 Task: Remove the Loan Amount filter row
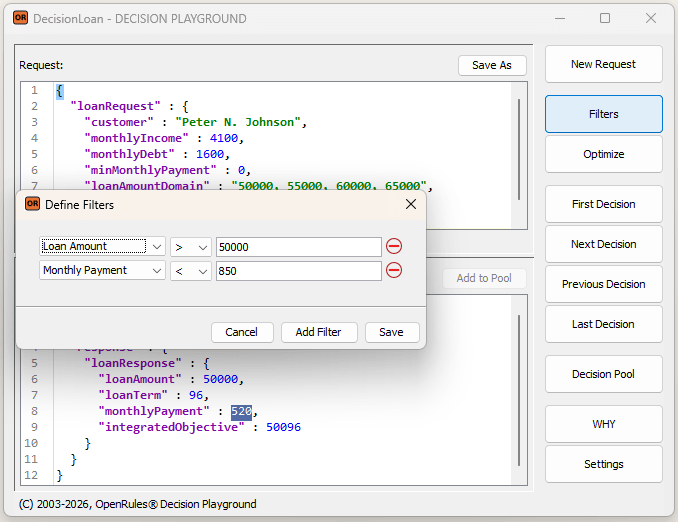tap(394, 246)
